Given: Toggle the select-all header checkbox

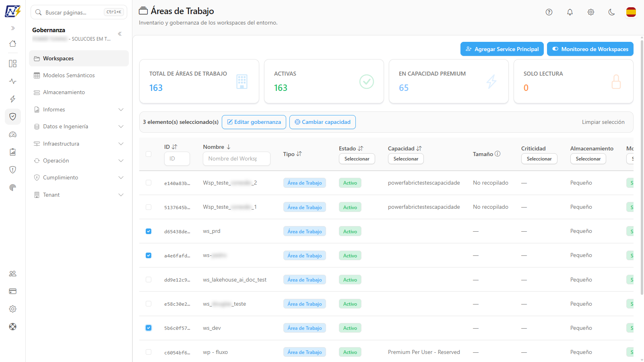Looking at the screenshot, I should tap(149, 154).
